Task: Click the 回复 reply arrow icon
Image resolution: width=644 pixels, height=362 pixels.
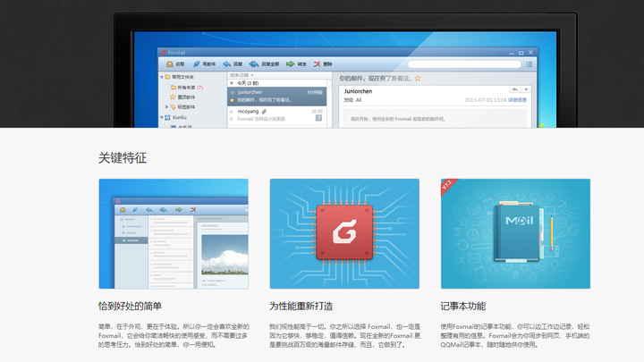Action: point(226,64)
